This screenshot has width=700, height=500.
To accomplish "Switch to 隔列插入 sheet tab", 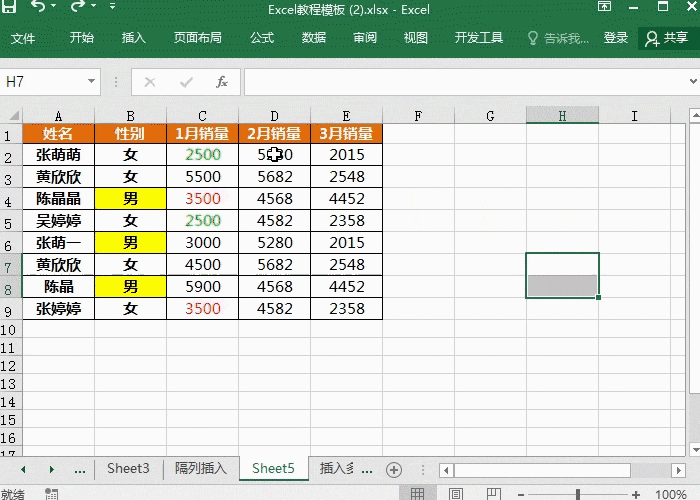I will 200,468.
